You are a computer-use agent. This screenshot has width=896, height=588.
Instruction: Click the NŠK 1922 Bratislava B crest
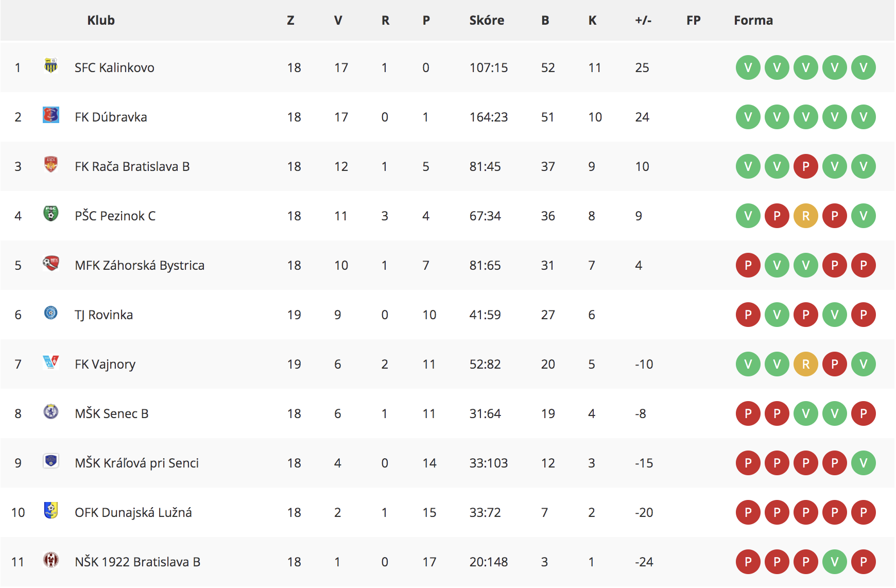point(50,560)
